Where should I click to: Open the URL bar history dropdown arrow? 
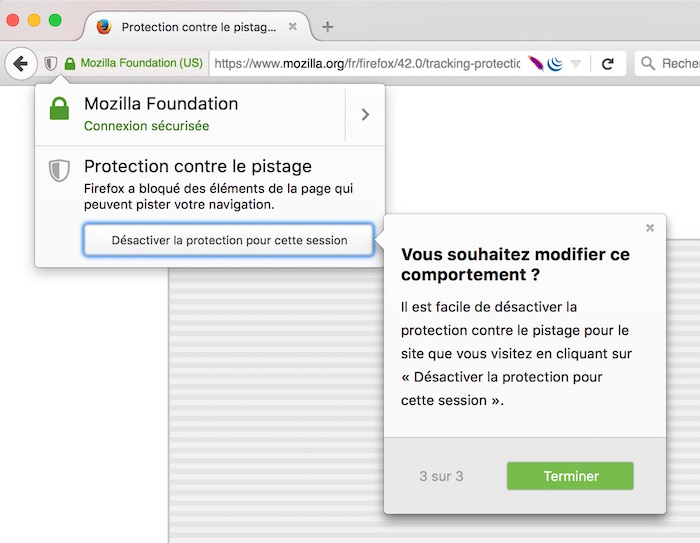576,64
